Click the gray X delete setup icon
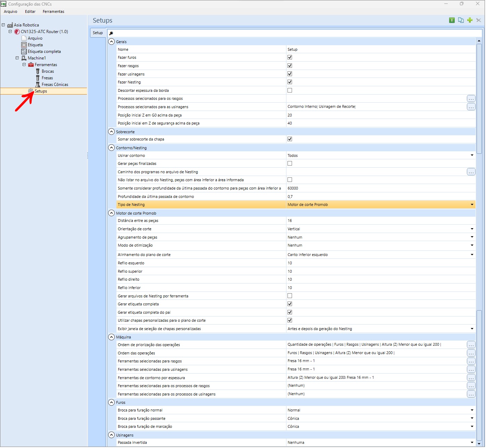The width and height of the screenshot is (486, 448). pyautogui.click(x=479, y=20)
